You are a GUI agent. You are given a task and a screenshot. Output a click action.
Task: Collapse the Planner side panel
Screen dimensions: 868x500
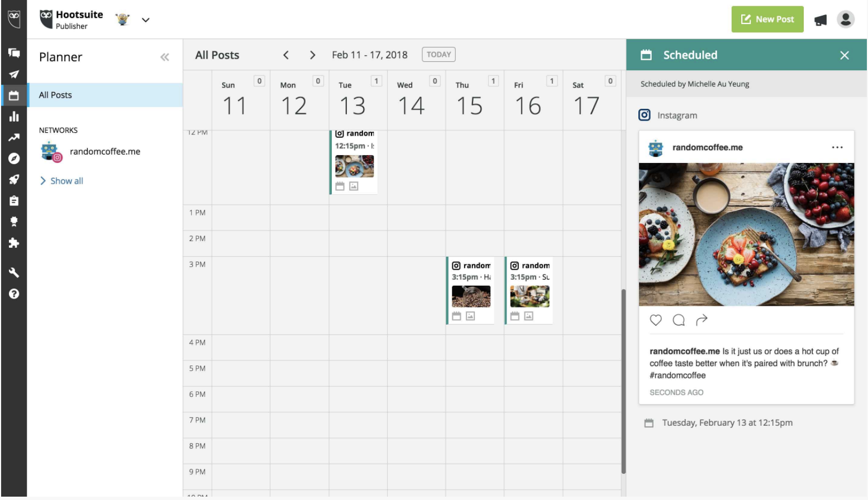165,57
